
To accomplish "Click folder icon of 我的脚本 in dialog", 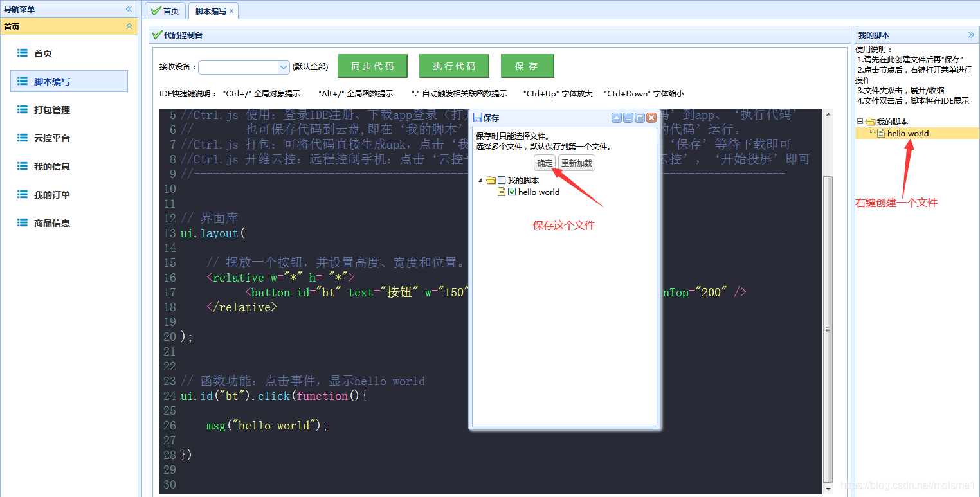I will click(x=491, y=181).
